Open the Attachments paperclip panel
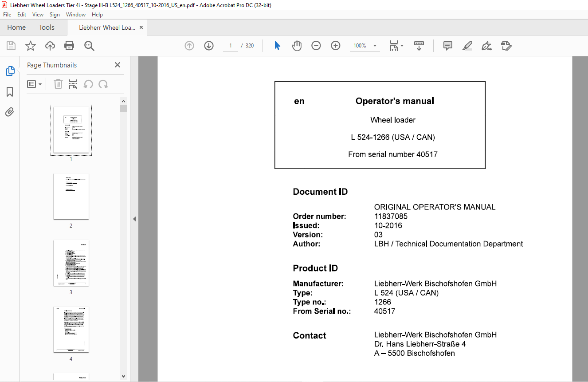This screenshot has width=588, height=382. pos(10,112)
